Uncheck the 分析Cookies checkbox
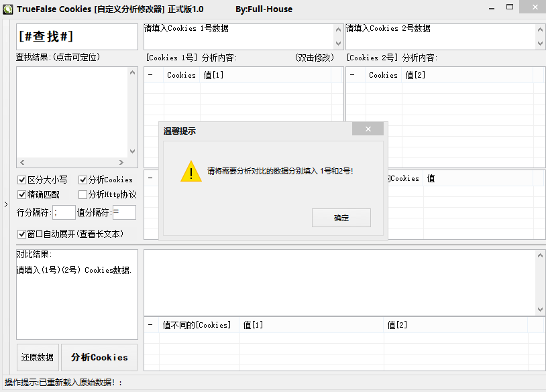Viewport: 546px width, 392px height. [83, 180]
